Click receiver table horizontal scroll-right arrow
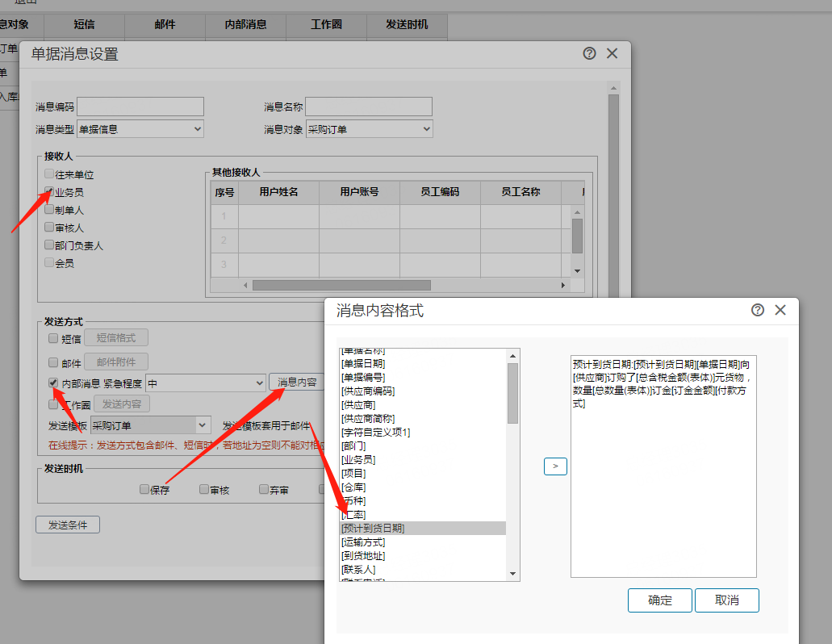 (x=563, y=286)
